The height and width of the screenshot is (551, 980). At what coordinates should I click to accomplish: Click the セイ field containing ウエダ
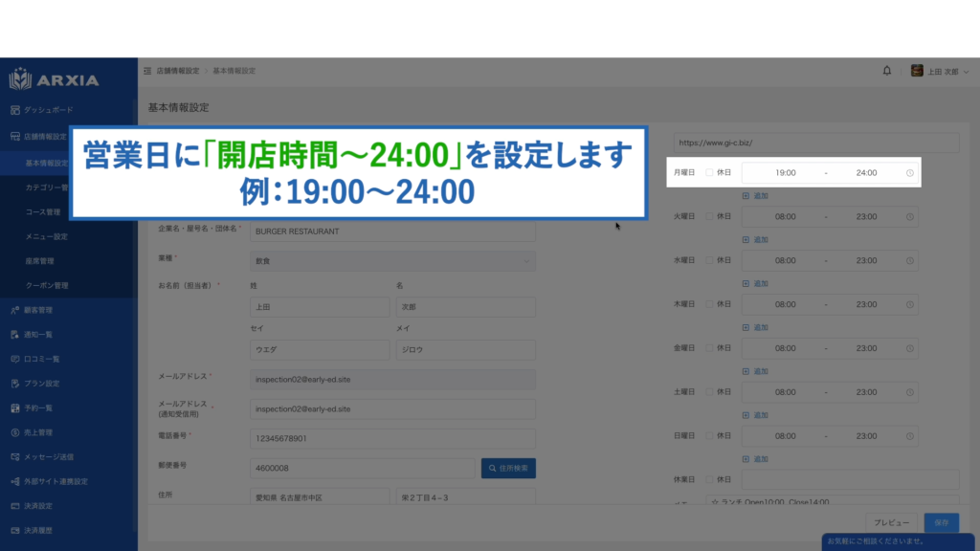(x=320, y=350)
